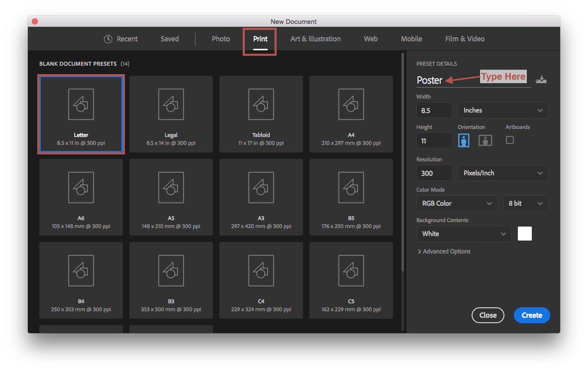This screenshot has width=588, height=373.
Task: Select the B4 preset thumbnail
Action: coord(81,281)
